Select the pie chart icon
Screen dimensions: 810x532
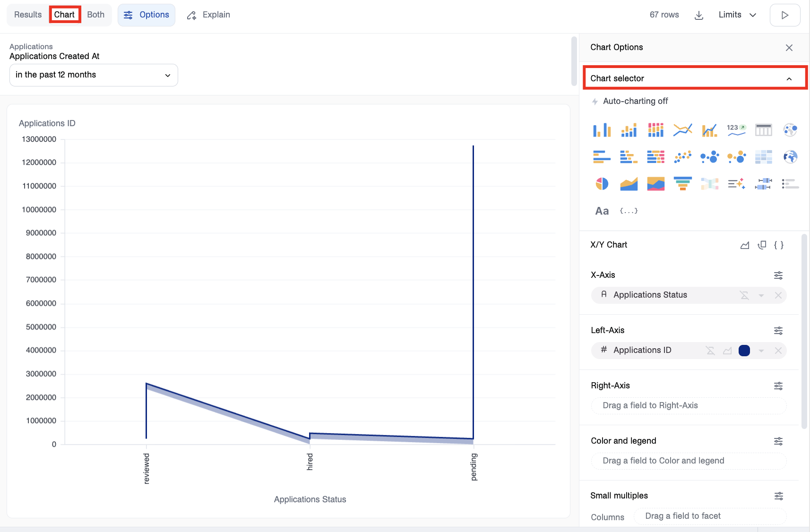602,184
